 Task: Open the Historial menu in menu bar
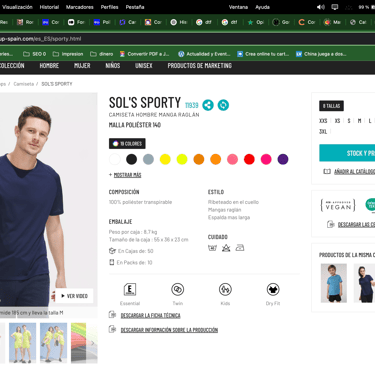49,7
